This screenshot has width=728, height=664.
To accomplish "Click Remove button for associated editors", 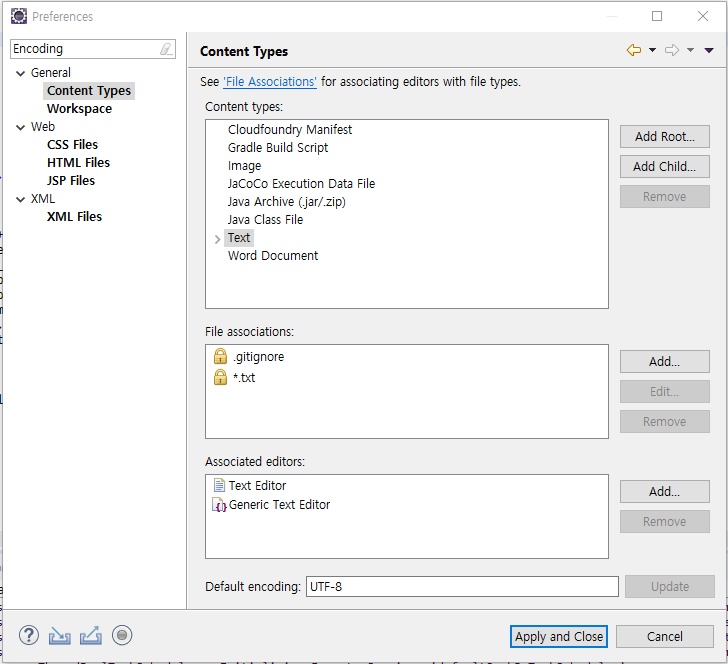I will pyautogui.click(x=665, y=521).
